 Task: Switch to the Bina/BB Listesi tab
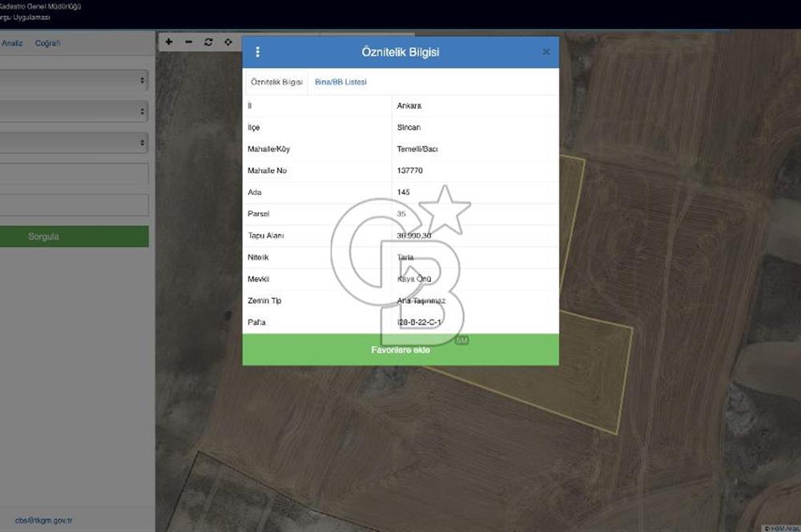click(x=340, y=82)
